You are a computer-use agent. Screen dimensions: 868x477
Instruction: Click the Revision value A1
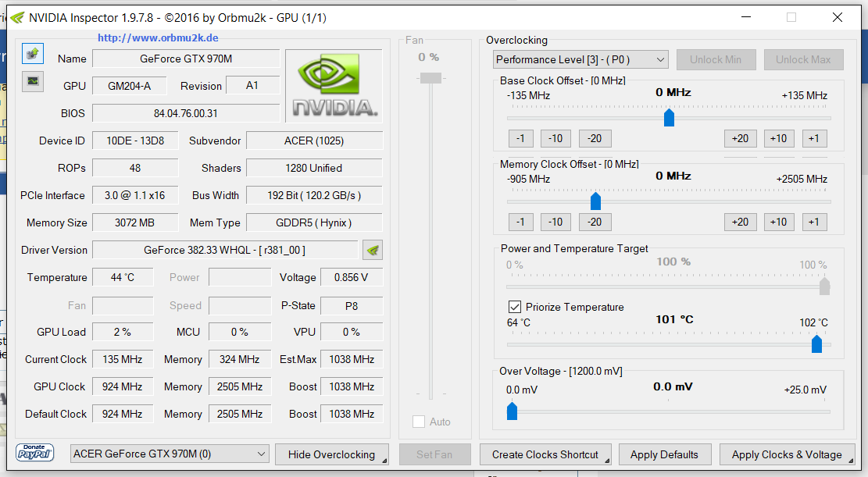tap(252, 86)
